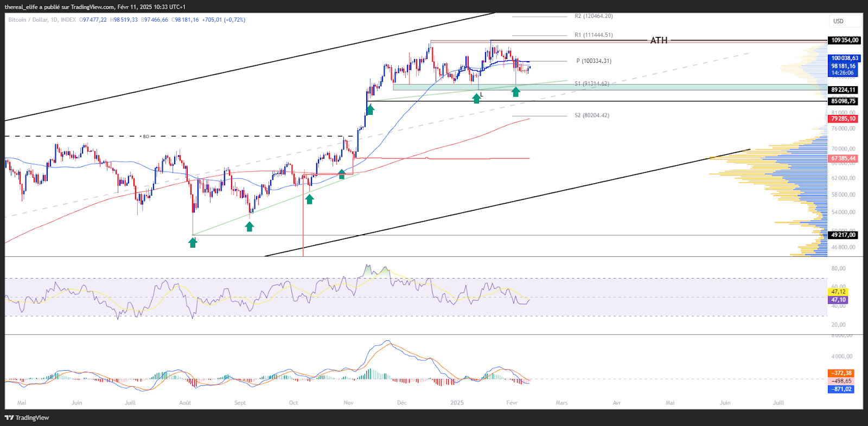Click the green arrow under the Sept low
The width and height of the screenshot is (868, 426).
(250, 227)
